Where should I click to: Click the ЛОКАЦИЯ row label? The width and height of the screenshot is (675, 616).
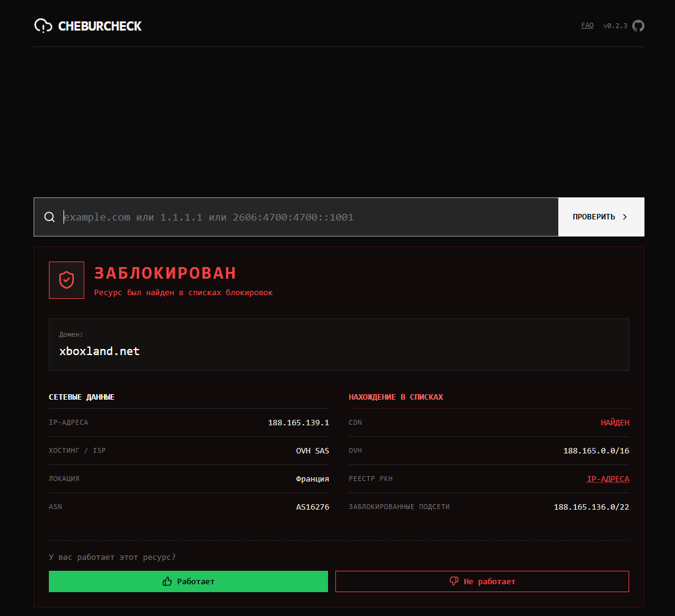pyautogui.click(x=64, y=479)
